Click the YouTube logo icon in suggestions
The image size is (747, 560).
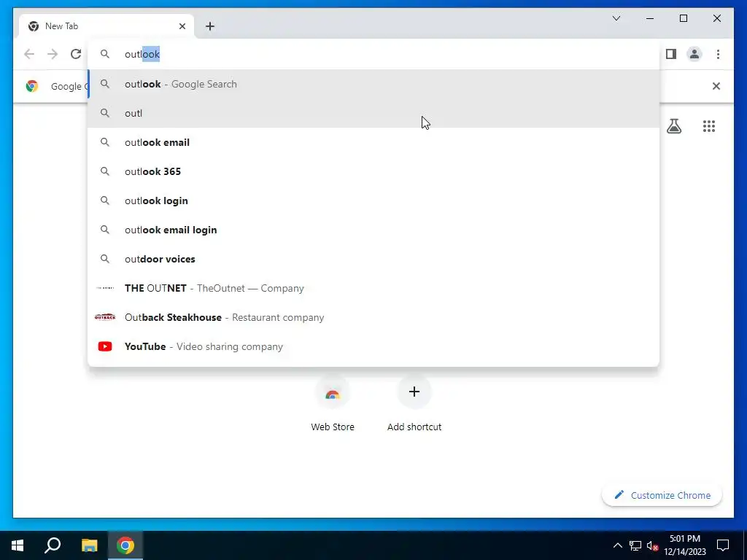pos(105,346)
